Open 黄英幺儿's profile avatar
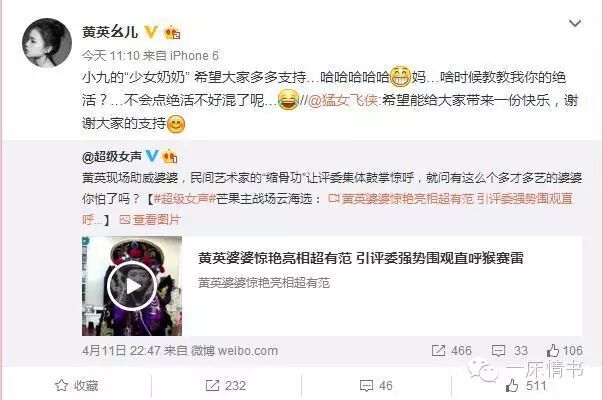 click(x=47, y=43)
